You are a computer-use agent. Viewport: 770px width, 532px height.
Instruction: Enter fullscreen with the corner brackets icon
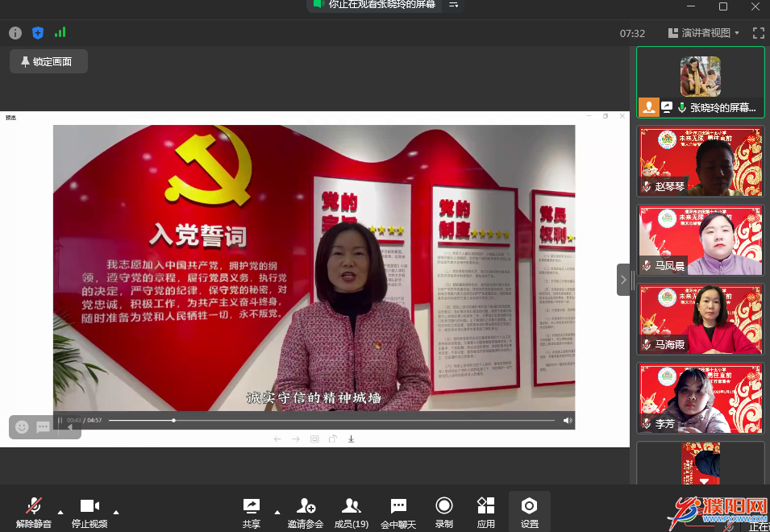[x=758, y=33]
